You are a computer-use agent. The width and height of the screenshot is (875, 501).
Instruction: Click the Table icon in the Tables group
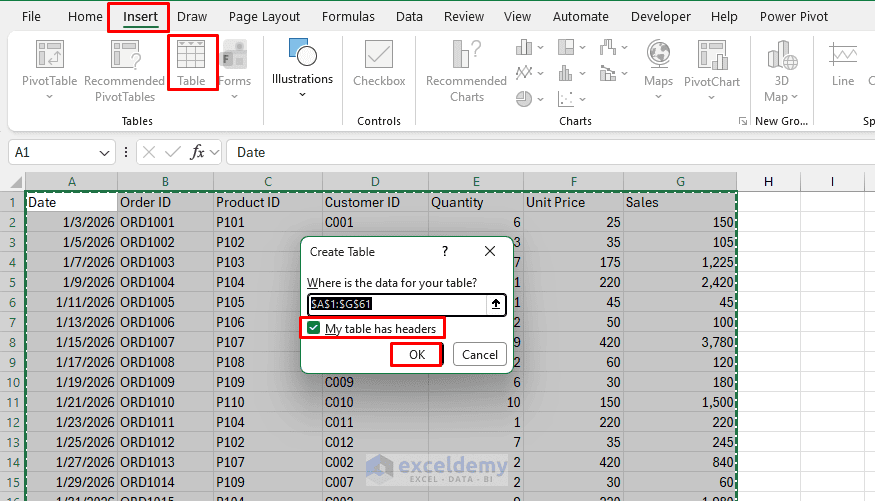(x=191, y=55)
